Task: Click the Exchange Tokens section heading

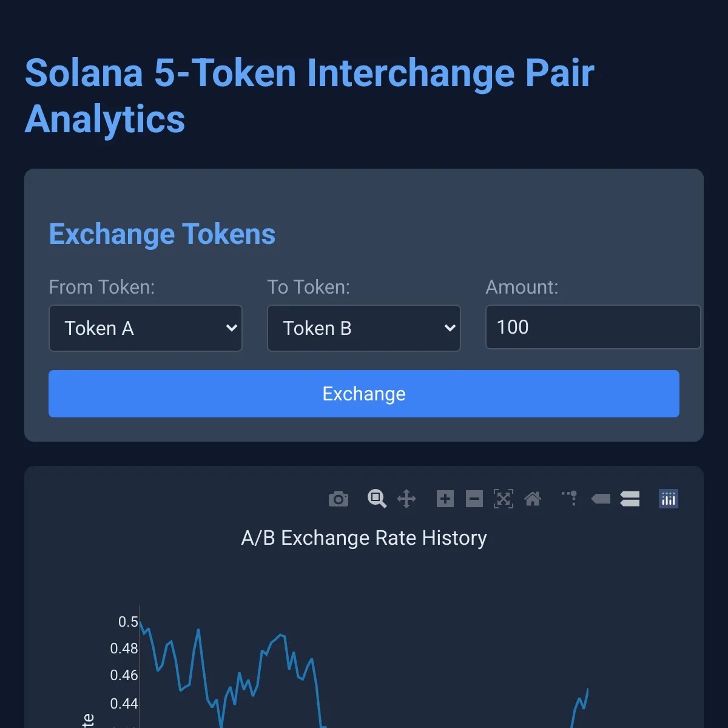Action: point(162,234)
